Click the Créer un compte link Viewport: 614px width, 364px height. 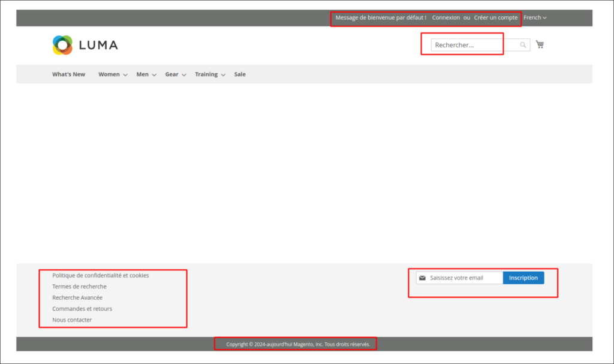coord(496,18)
